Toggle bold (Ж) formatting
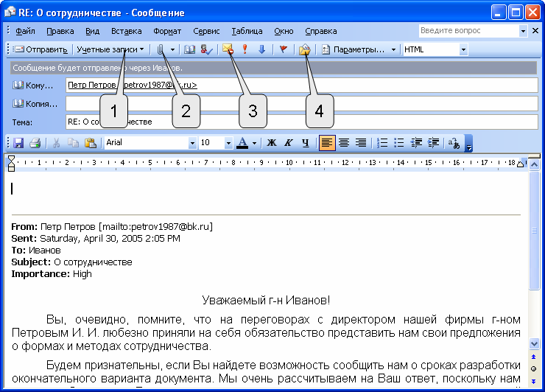 coord(272,143)
